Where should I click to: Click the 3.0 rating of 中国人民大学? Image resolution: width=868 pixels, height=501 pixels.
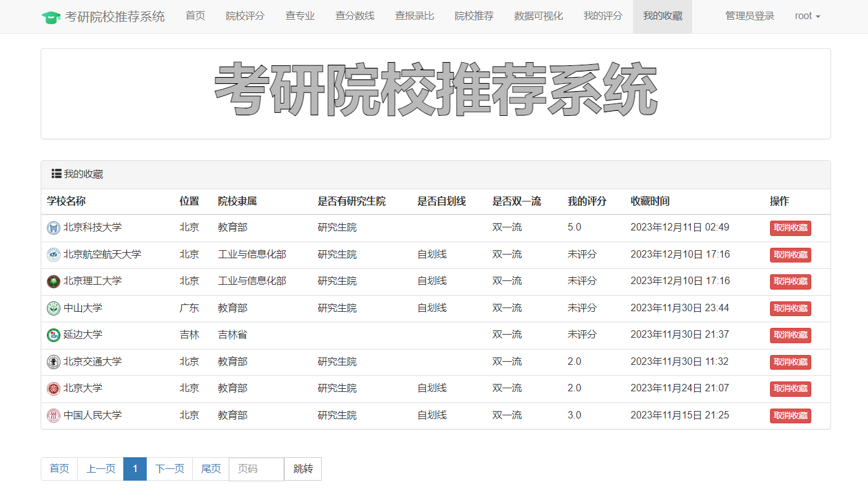575,415
